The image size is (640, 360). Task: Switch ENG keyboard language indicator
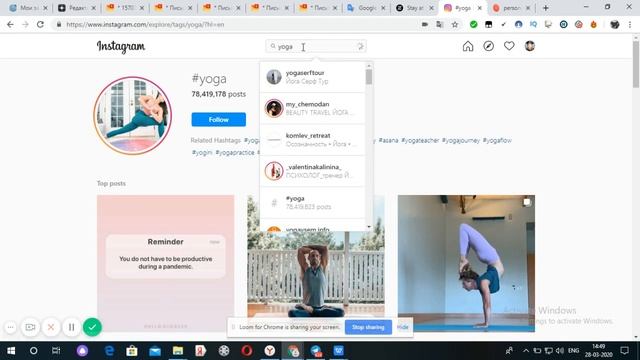pos(573,351)
